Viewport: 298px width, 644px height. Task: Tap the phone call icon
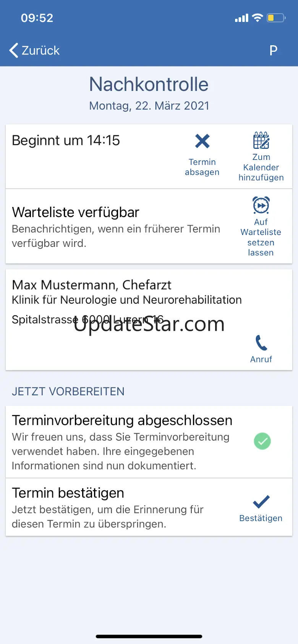click(x=261, y=343)
